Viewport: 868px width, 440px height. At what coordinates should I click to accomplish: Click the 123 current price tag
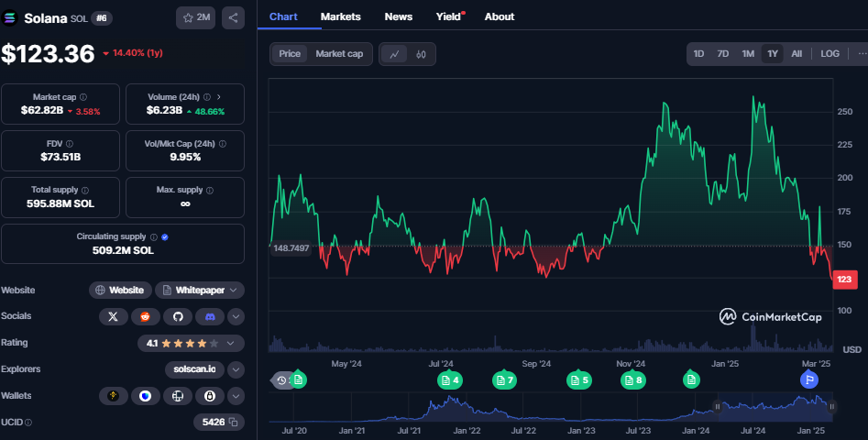pos(845,279)
